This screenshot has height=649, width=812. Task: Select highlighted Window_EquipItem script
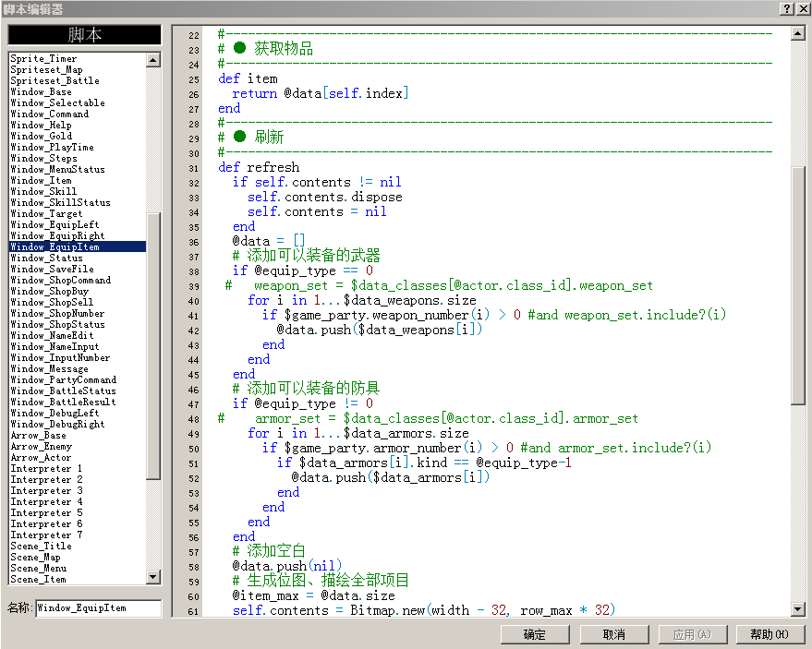click(78, 246)
